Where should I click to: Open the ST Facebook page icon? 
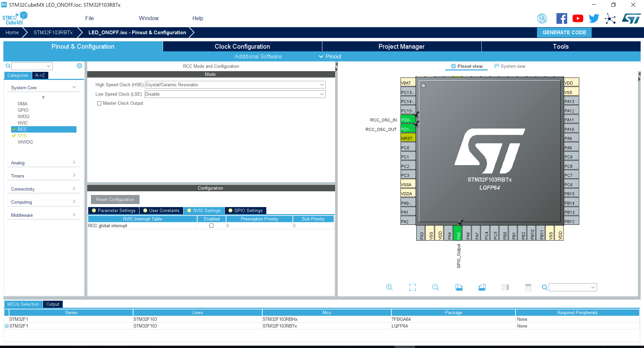click(x=561, y=18)
